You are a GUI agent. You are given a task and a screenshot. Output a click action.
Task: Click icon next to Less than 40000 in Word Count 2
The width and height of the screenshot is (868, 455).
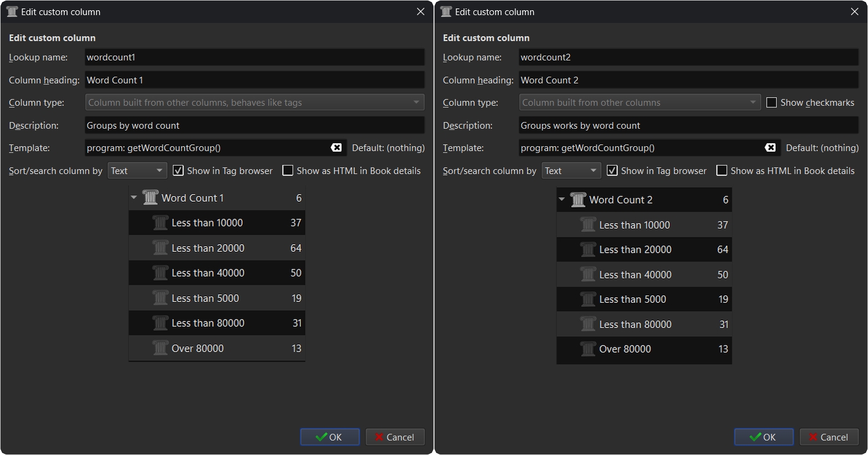(588, 274)
